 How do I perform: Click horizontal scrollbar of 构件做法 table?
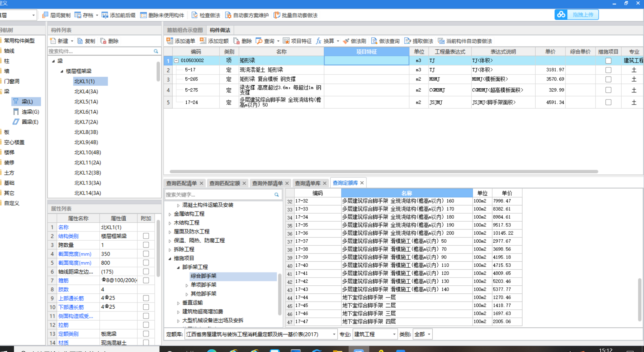384,172
